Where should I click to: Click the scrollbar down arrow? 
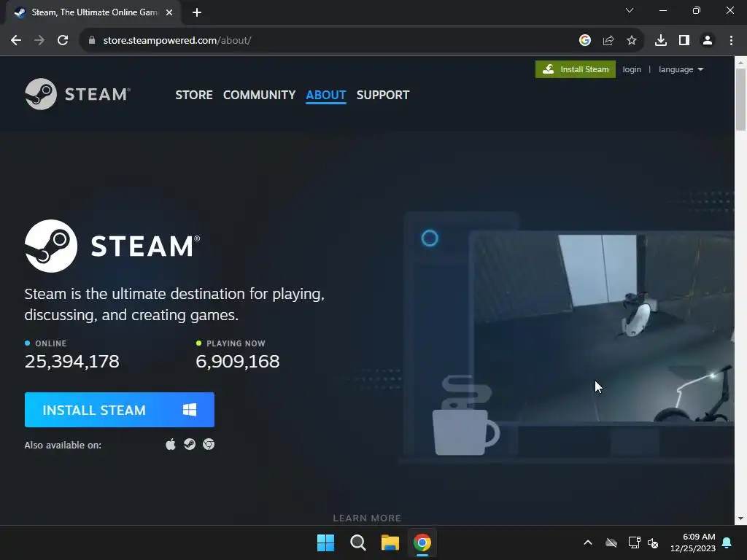pyautogui.click(x=741, y=518)
